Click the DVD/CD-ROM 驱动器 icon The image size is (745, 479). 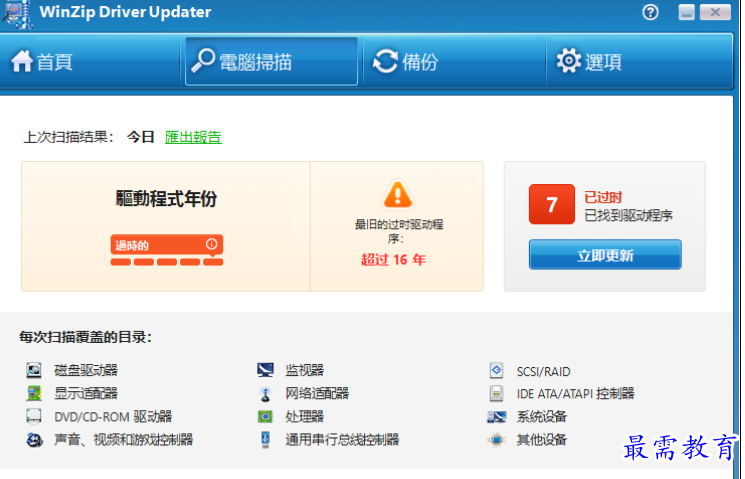coord(34,416)
